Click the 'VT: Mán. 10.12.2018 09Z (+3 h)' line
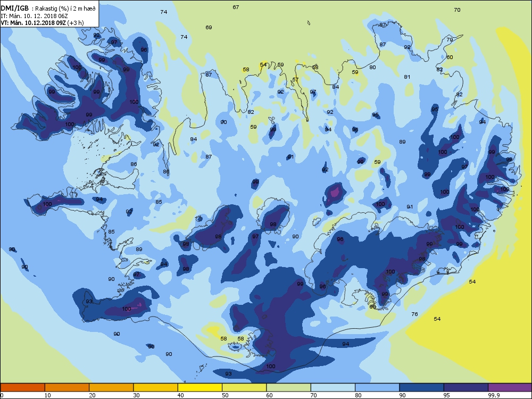 42,23
